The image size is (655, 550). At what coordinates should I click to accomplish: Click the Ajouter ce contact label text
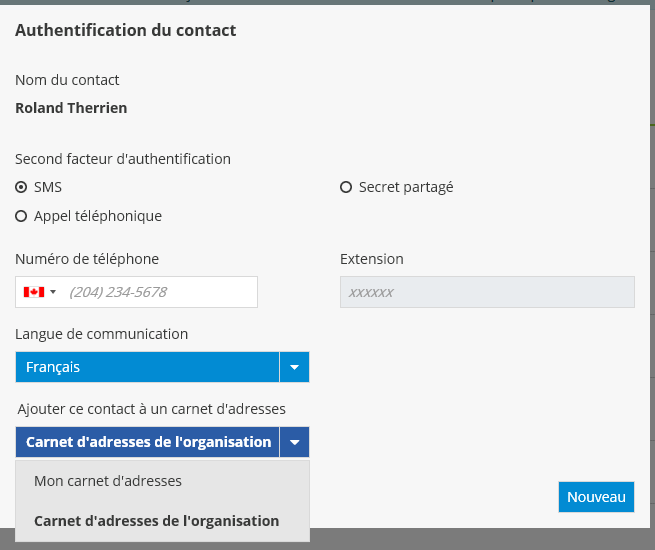152,409
